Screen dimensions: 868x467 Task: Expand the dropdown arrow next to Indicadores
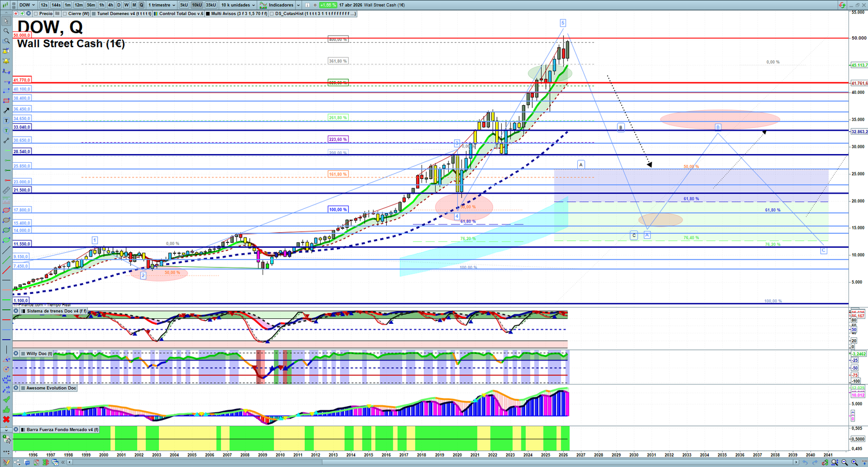pos(298,5)
